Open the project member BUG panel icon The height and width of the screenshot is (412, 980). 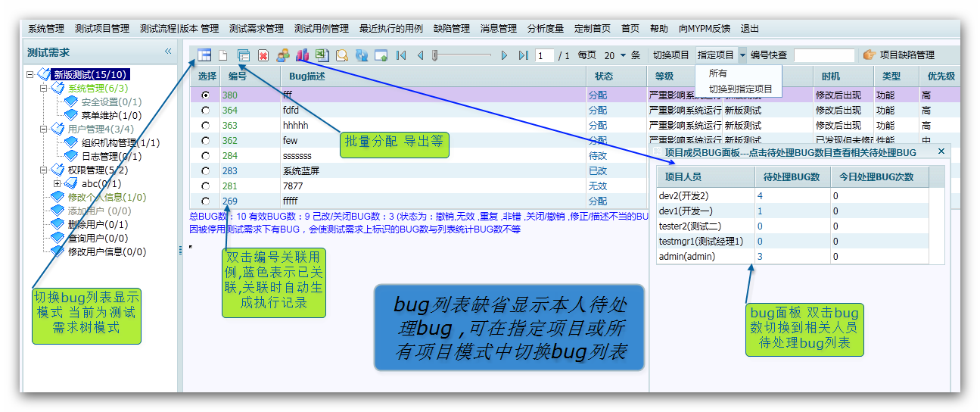pyautogui.click(x=283, y=55)
